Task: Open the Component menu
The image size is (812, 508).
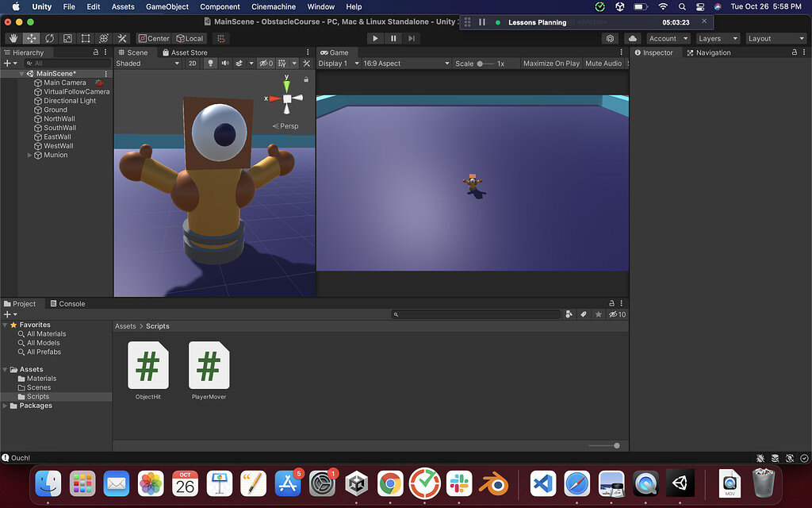Action: [x=220, y=6]
